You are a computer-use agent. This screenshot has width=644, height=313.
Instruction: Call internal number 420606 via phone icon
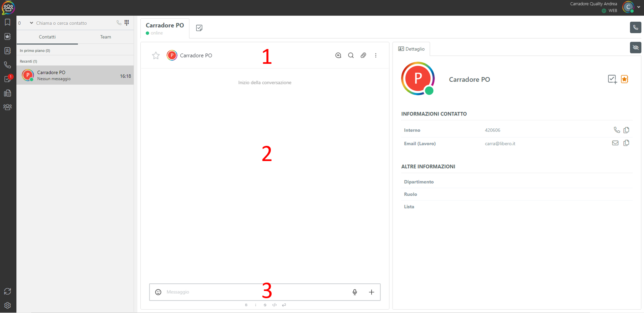(617, 130)
